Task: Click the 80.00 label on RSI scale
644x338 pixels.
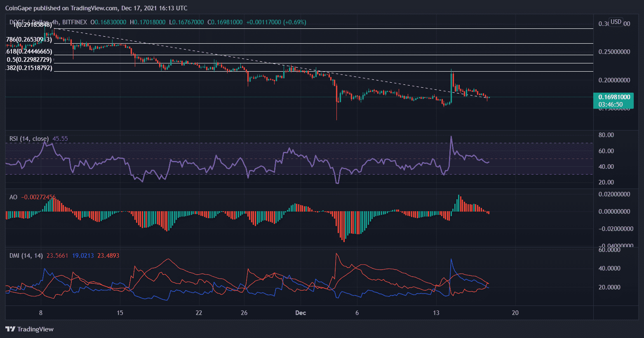Action: [606, 135]
